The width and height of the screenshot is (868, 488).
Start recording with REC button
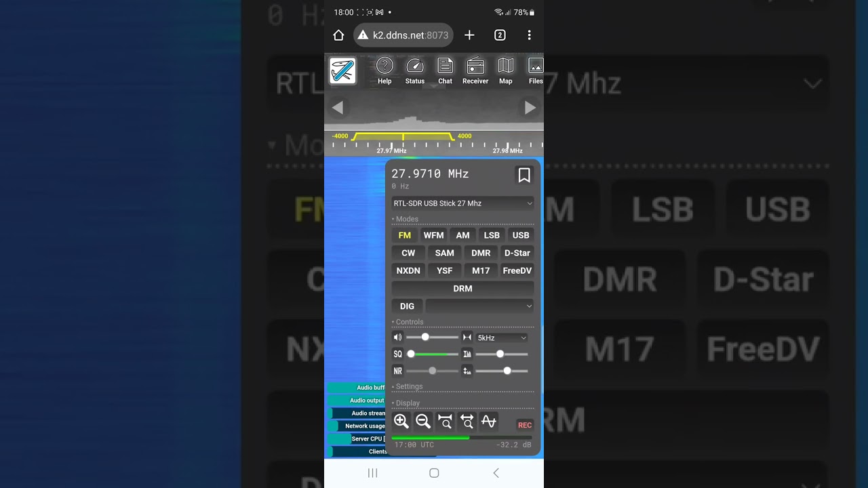point(525,425)
